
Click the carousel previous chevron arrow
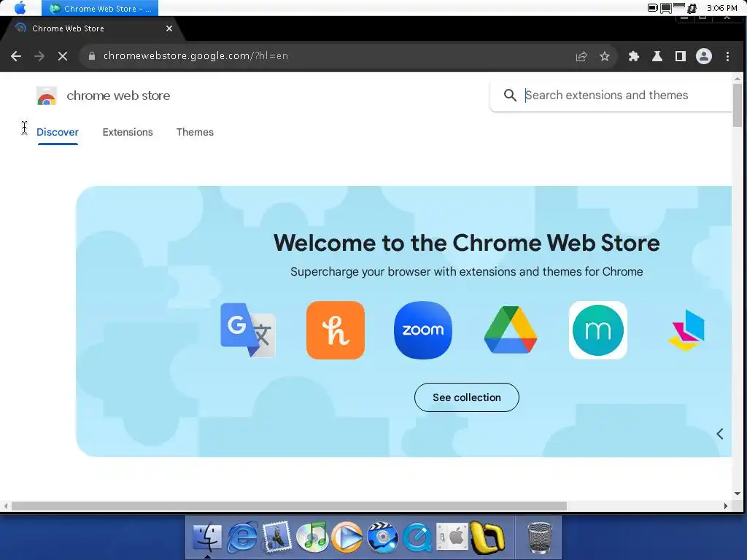720,434
